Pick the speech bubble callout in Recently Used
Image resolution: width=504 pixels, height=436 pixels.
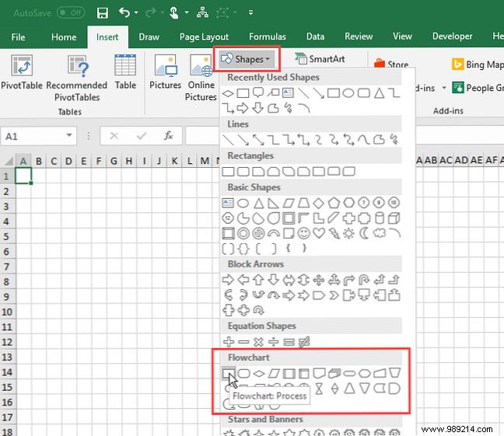258,92
